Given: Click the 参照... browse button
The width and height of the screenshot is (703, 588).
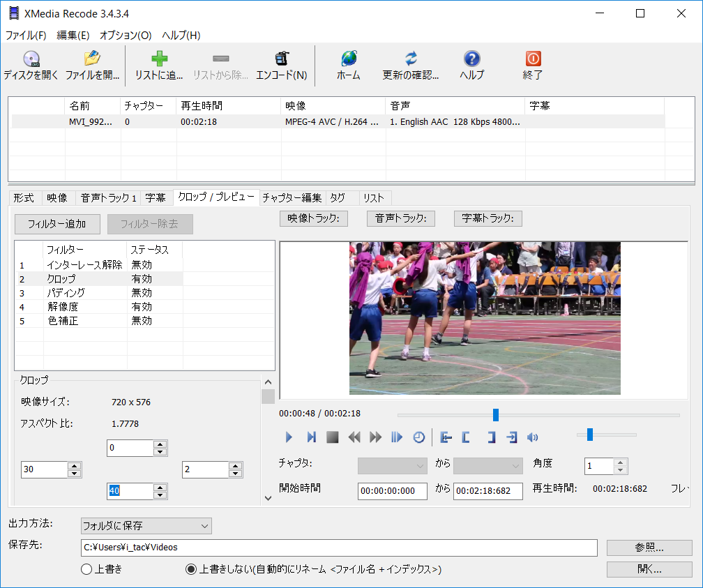Looking at the screenshot, I should [649, 548].
